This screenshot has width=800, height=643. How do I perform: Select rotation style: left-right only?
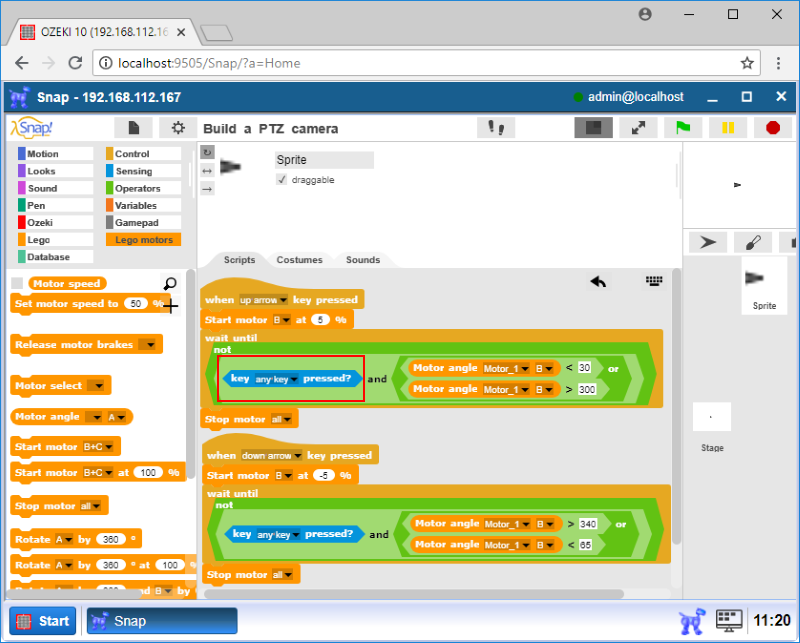pos(207,171)
